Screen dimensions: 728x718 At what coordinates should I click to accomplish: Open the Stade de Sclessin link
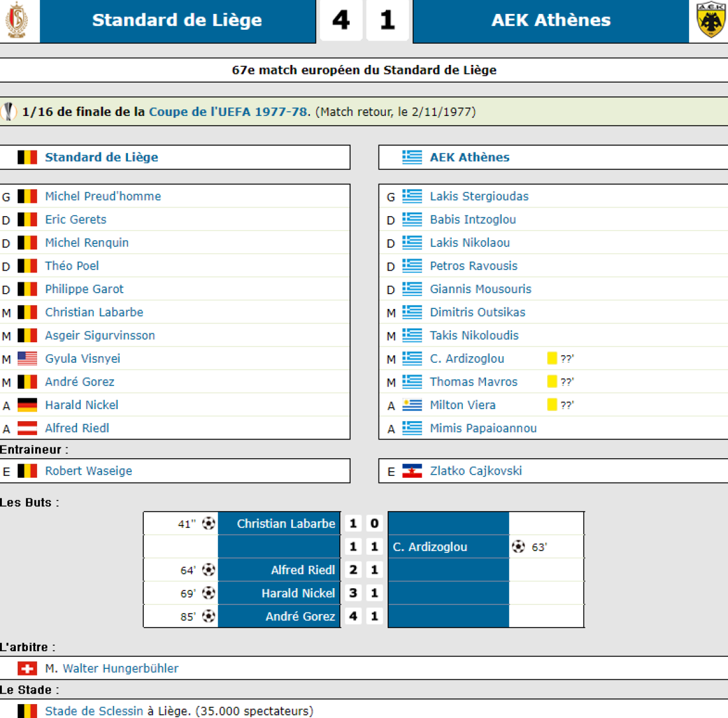(94, 711)
